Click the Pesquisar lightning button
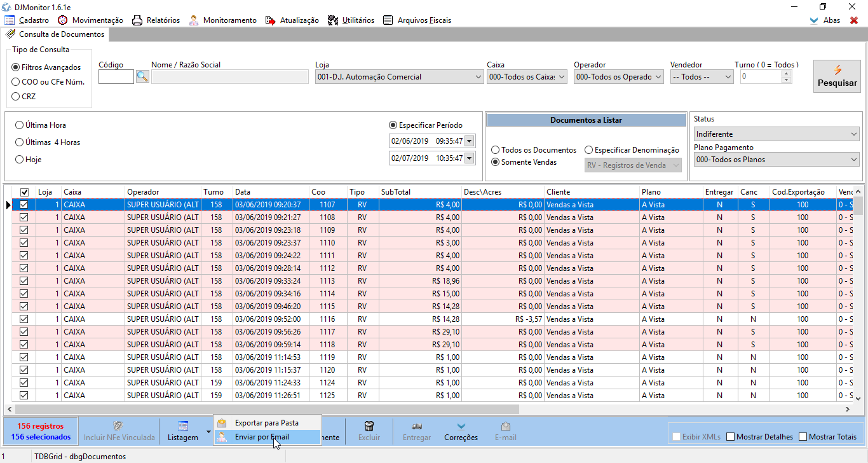This screenshot has height=463, width=868. (837, 76)
